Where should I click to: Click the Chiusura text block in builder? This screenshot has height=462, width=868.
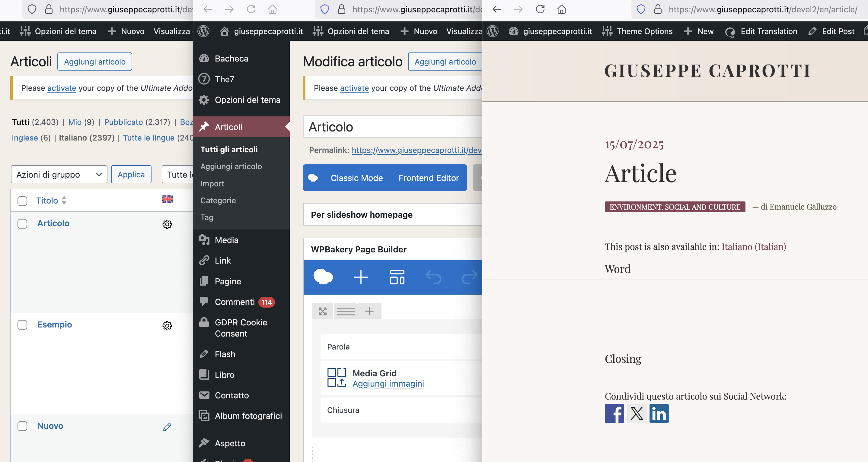(401, 410)
